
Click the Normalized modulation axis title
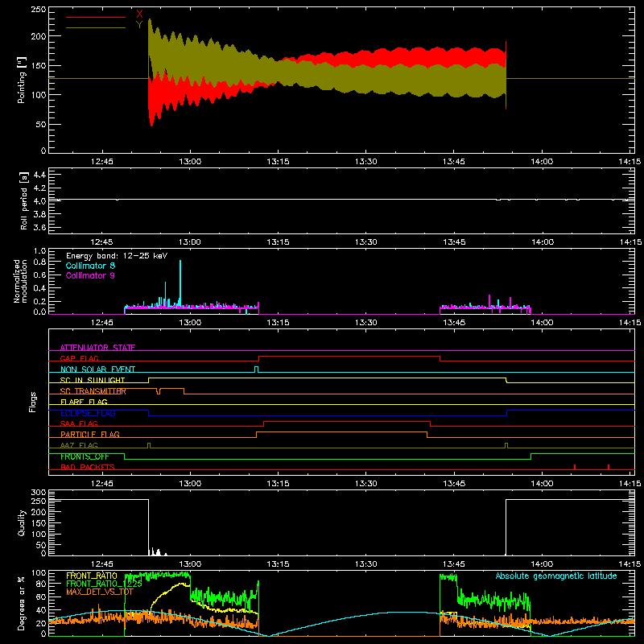tap(20, 281)
